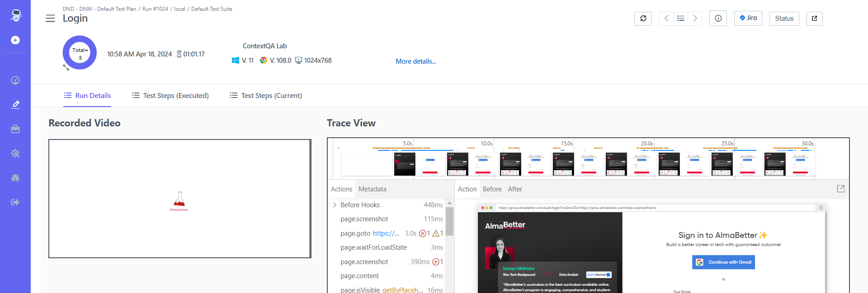868x293 pixels.
Task: Switch to Test Steps (Executed) tab
Action: tap(170, 96)
